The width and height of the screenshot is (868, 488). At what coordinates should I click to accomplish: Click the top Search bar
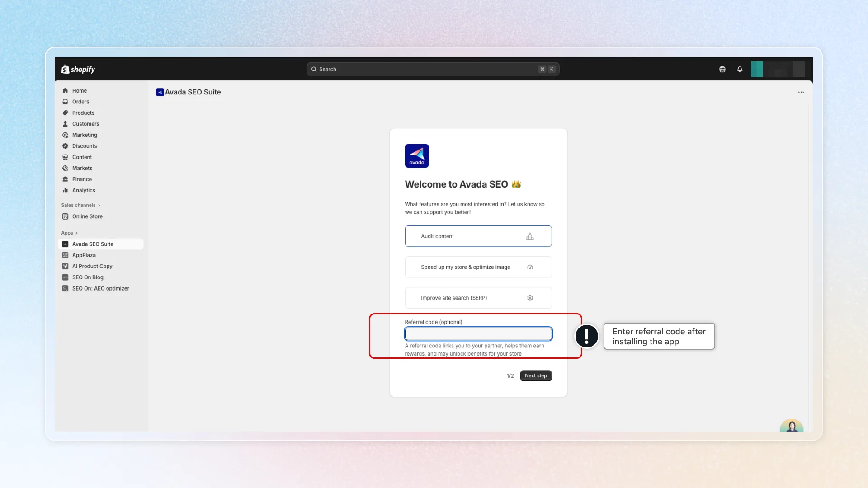coord(433,69)
